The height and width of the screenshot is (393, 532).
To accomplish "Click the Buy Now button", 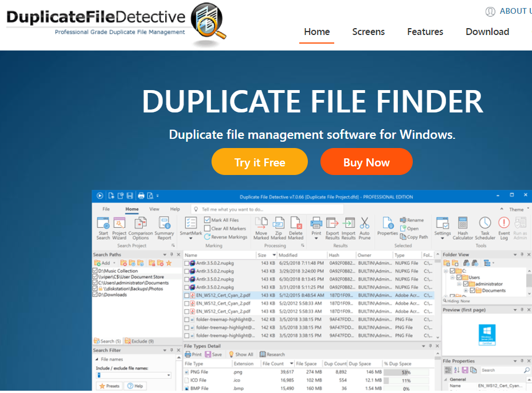I will [366, 162].
